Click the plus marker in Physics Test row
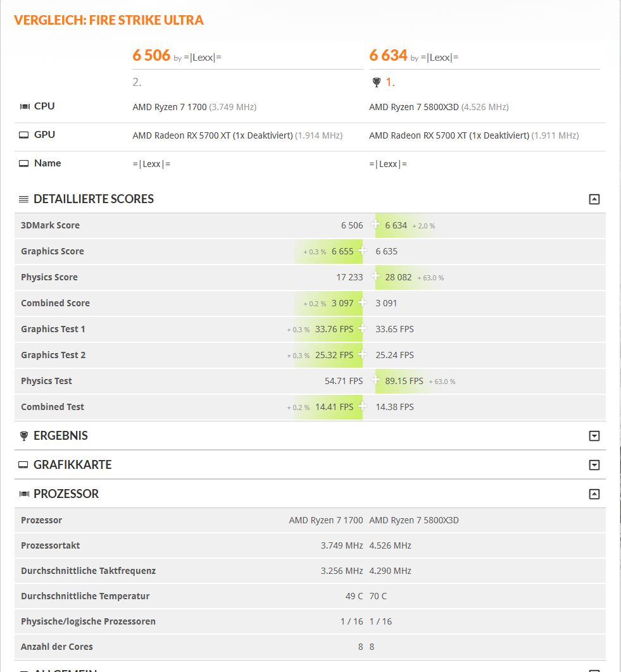This screenshot has width=621, height=672. [x=375, y=380]
